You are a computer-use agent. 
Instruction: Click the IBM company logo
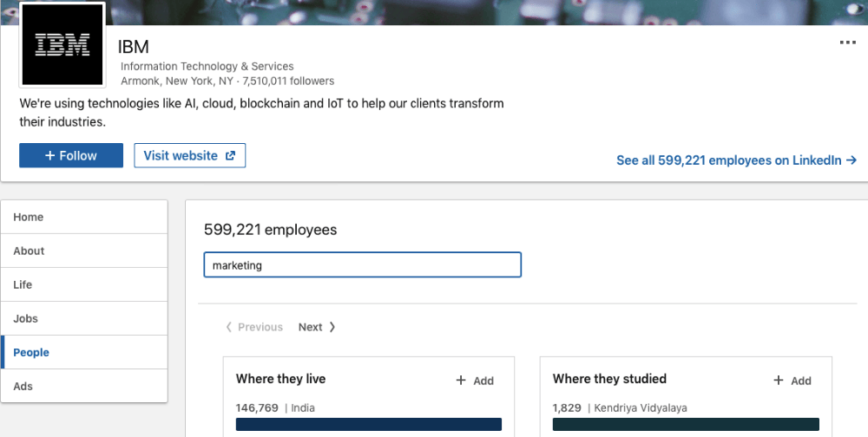(62, 45)
